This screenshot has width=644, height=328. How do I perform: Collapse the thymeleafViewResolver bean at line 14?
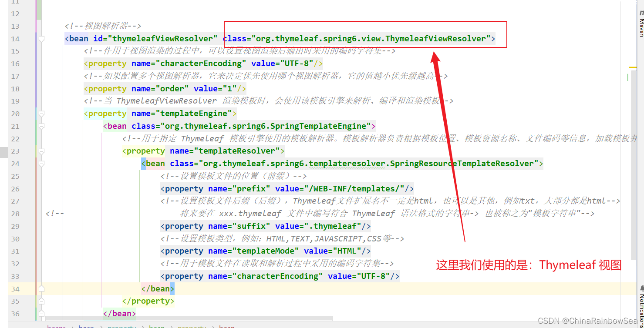(41, 39)
